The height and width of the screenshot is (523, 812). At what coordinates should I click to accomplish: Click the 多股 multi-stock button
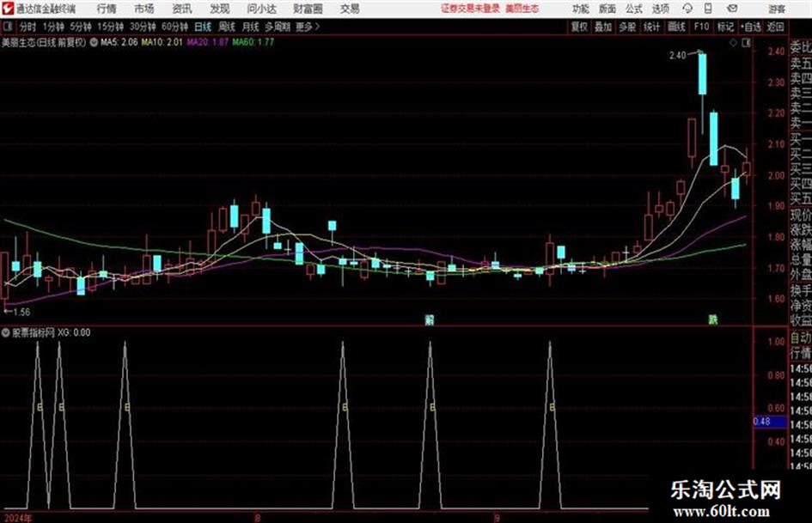click(x=627, y=27)
